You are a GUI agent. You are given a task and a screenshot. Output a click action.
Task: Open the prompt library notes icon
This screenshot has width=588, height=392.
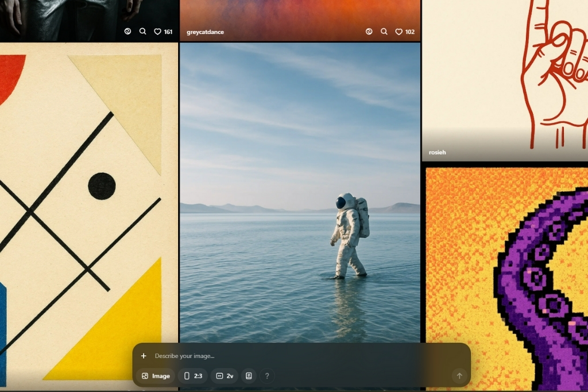coord(249,376)
